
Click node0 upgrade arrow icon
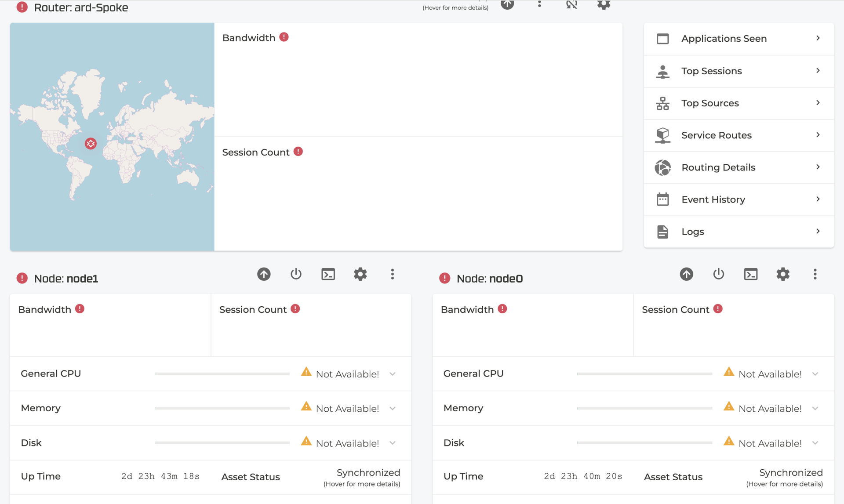686,274
